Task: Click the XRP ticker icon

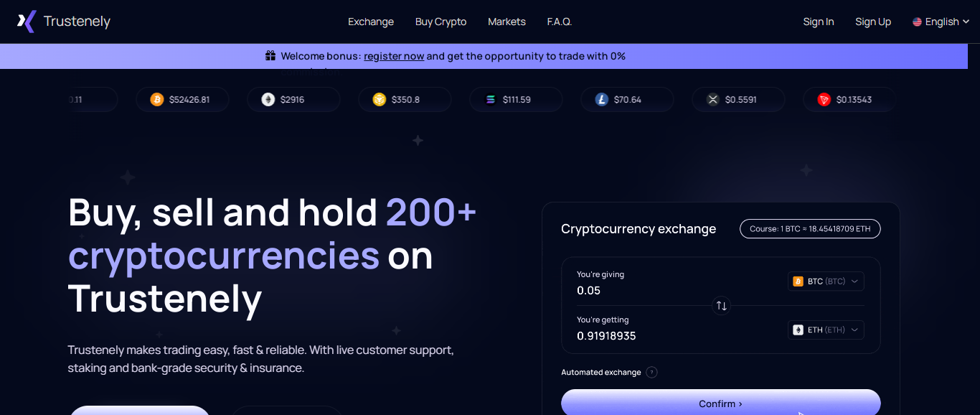Action: (x=713, y=100)
